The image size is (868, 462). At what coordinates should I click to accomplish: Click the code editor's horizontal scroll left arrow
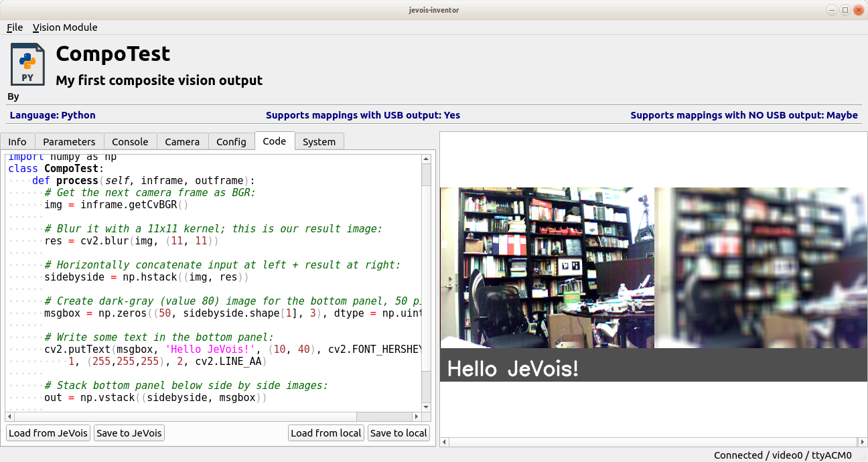[10, 416]
